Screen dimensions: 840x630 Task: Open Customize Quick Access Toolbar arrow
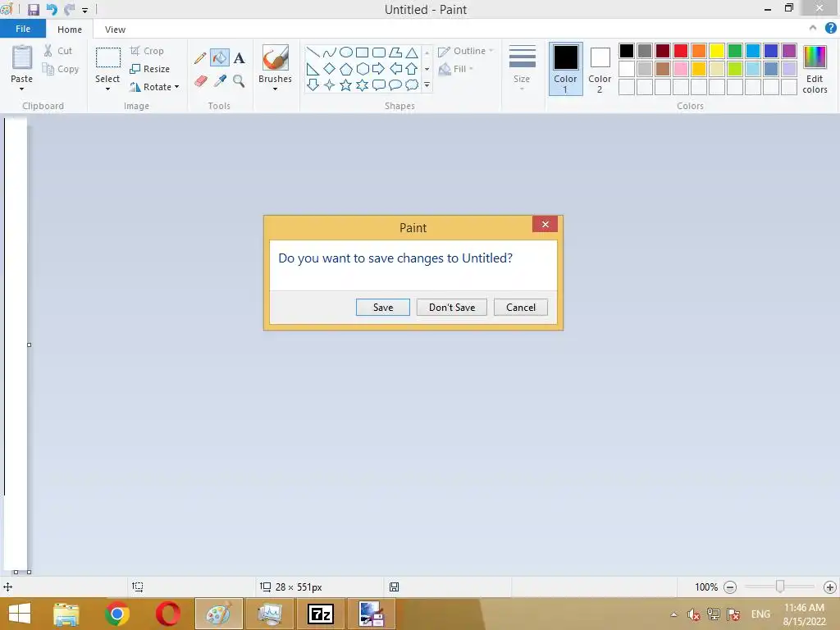[84, 10]
